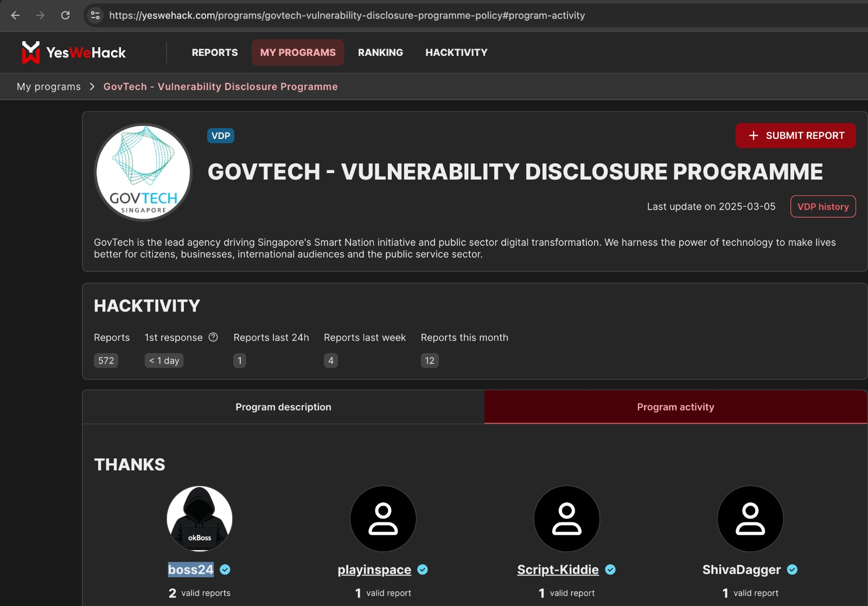The image size is (868, 606).
Task: Open VDP history
Action: click(823, 207)
